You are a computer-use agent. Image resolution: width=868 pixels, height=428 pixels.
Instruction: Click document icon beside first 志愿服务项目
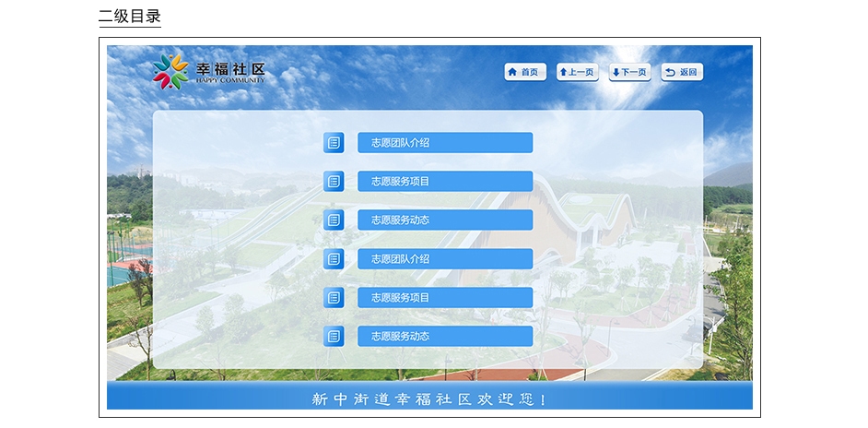[x=334, y=182]
